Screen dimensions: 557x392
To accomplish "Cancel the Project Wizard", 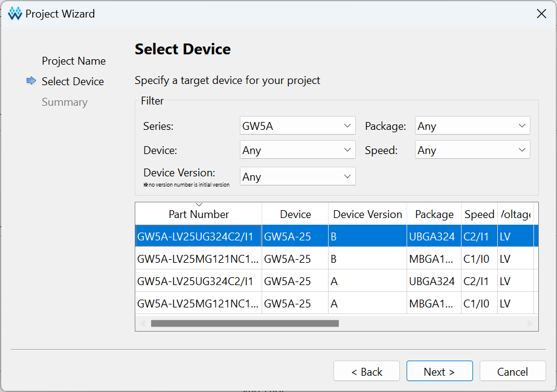I will pyautogui.click(x=512, y=371).
